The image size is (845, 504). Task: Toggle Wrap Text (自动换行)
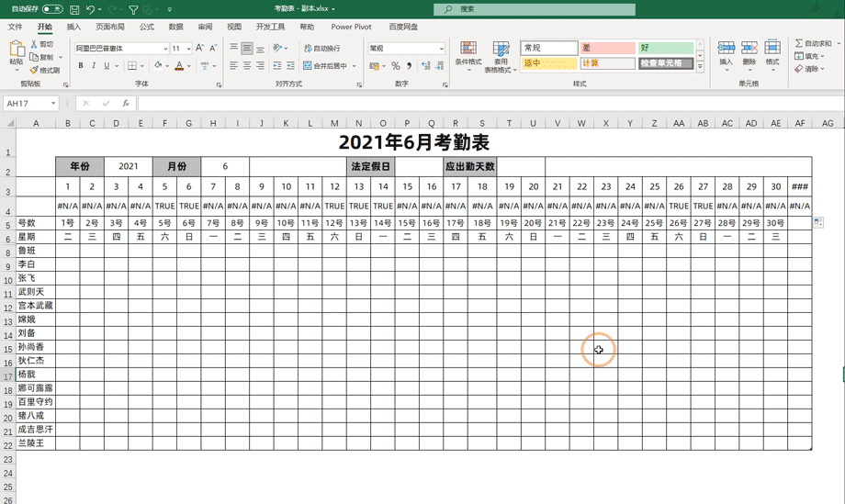click(321, 48)
